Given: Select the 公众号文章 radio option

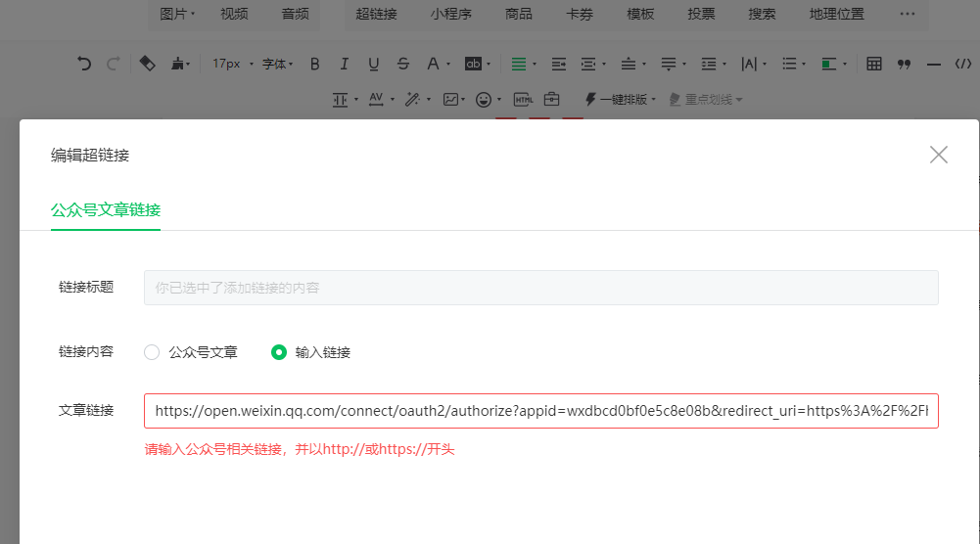Looking at the screenshot, I should [x=152, y=352].
